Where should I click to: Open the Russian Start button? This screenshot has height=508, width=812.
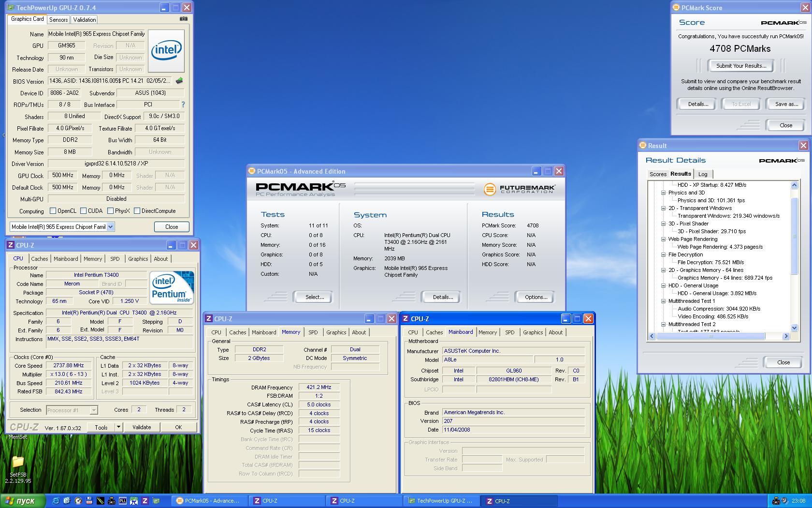tap(23, 501)
